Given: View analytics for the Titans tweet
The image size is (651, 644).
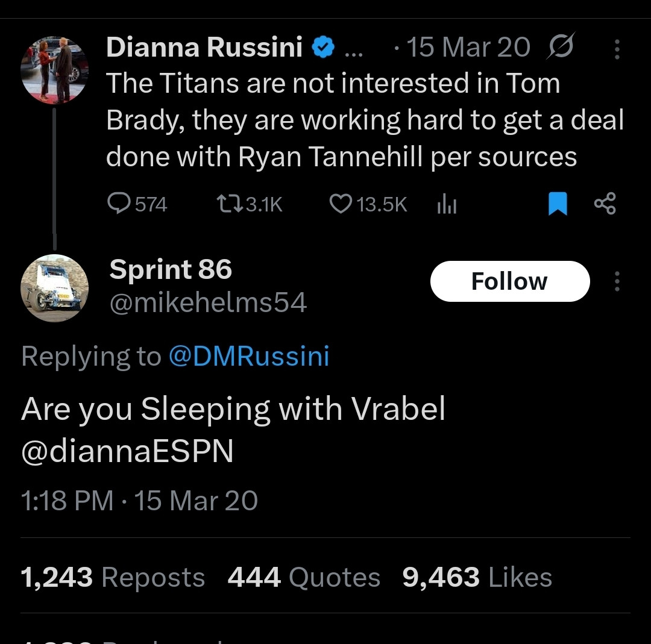Looking at the screenshot, I should (446, 205).
